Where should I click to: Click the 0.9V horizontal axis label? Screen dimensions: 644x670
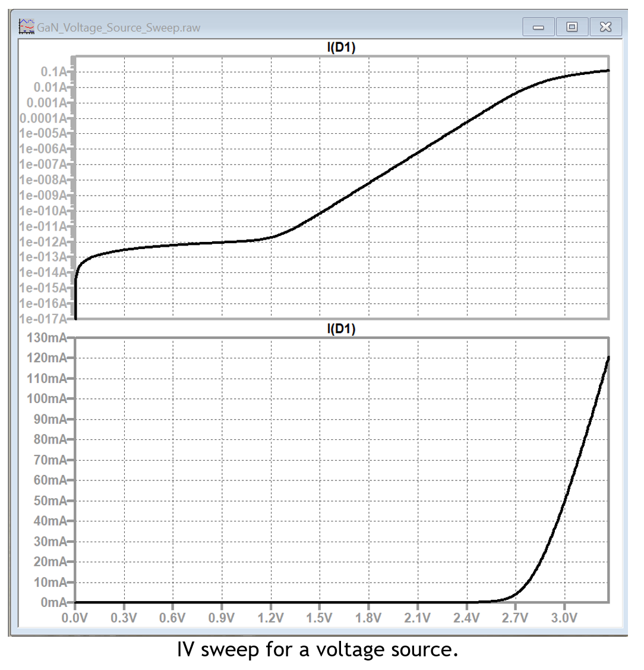coord(222,618)
